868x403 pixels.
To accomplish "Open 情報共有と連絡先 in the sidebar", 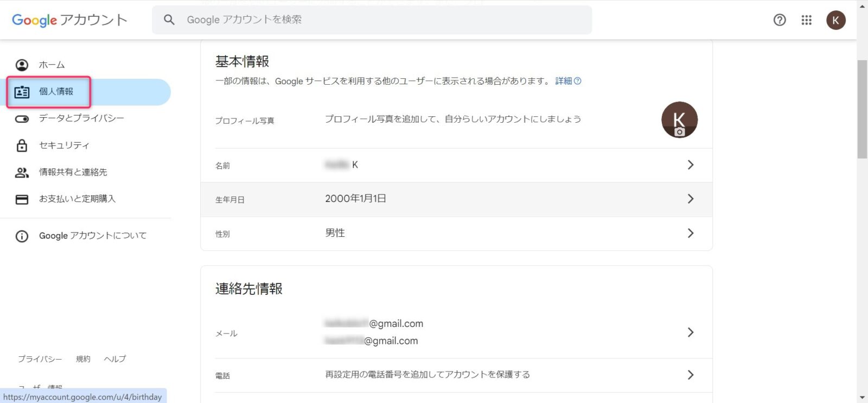I will [73, 172].
